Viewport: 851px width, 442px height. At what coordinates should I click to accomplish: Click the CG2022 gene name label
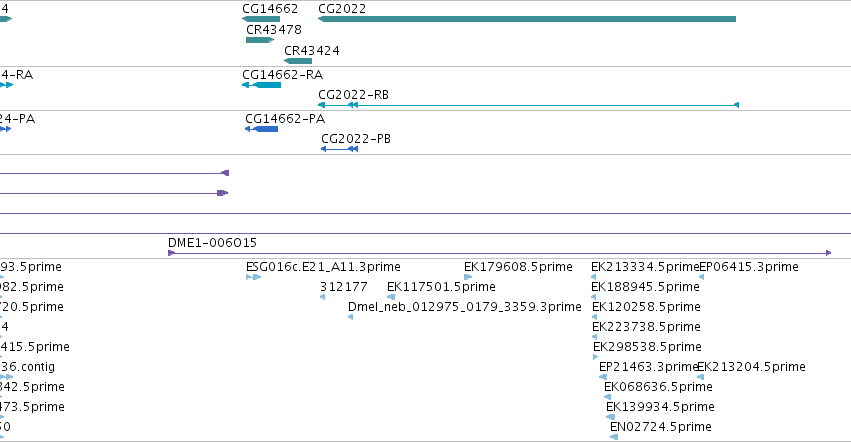click(342, 9)
